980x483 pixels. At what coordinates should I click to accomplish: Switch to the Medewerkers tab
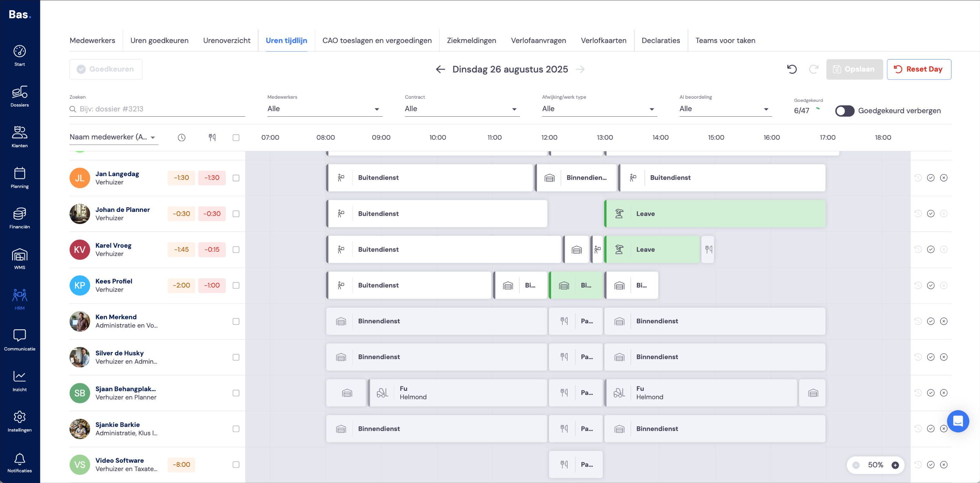pos(92,40)
